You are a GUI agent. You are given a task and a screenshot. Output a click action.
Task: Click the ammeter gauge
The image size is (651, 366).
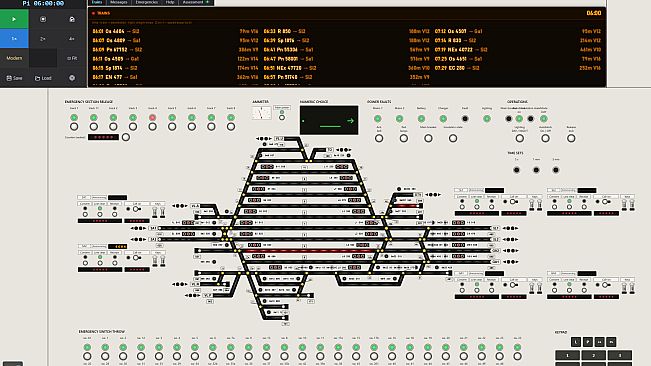262,113
